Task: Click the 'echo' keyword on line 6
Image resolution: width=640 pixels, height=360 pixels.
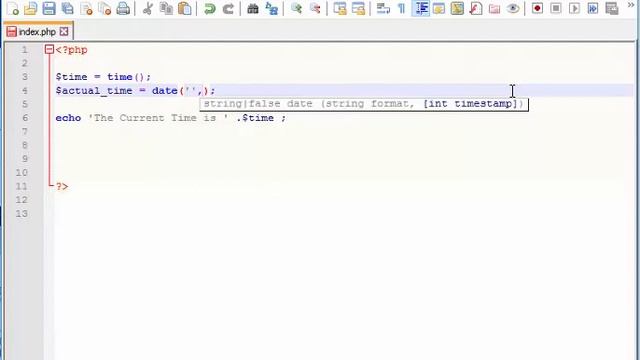Action: pyautogui.click(x=68, y=118)
